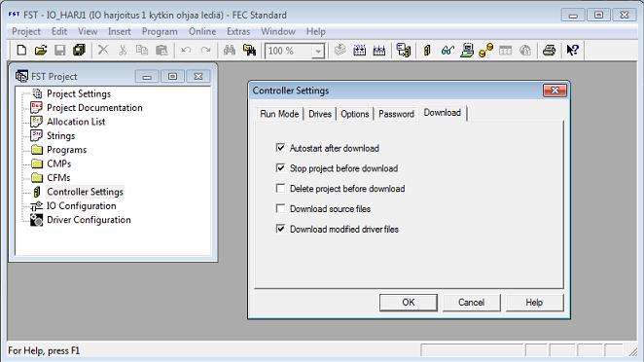Image resolution: width=644 pixels, height=362 pixels.
Task: Click the Redo arrow icon
Action: [x=205, y=51]
